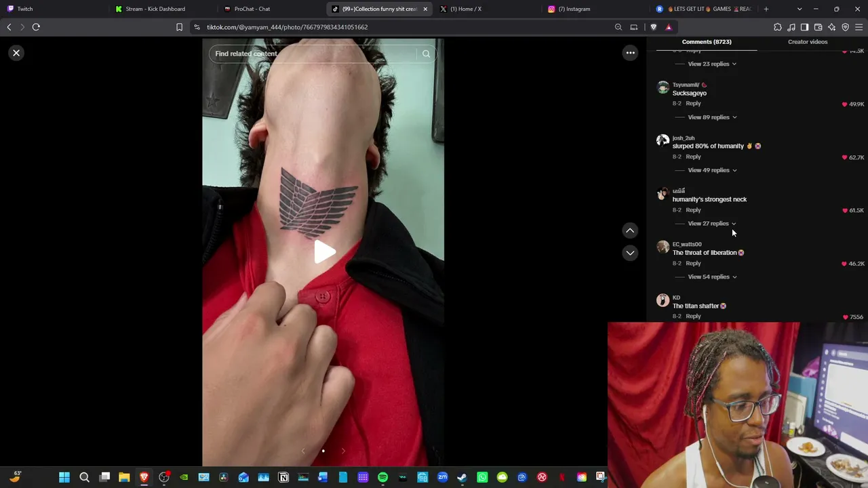Screen dimensions: 868x488
Task: Open the weather widget on the taskbar
Action: [x=15, y=477]
